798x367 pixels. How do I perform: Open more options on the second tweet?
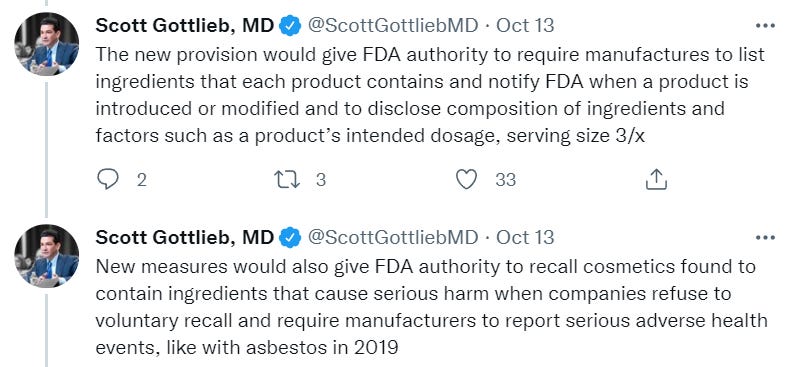[765, 237]
